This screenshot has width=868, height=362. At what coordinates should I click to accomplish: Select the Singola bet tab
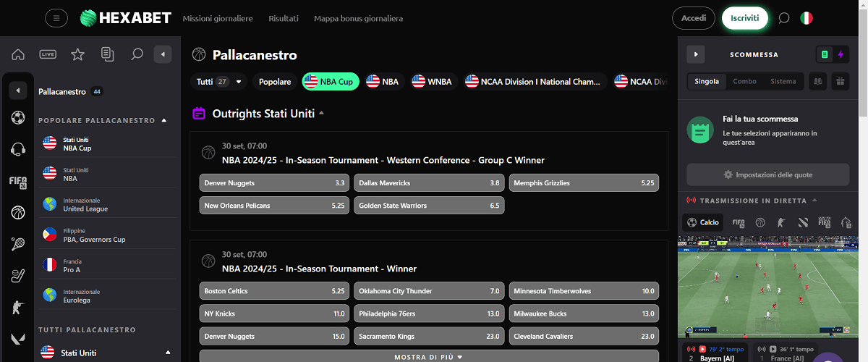707,81
